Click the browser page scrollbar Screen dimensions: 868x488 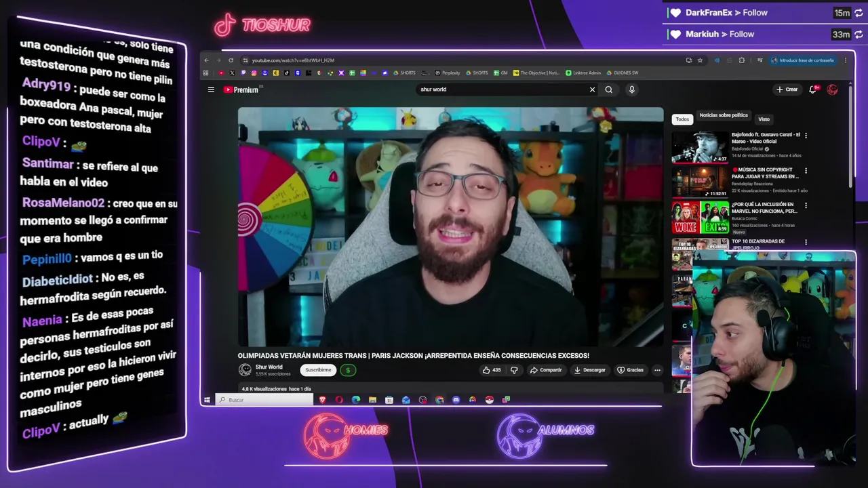click(851, 136)
